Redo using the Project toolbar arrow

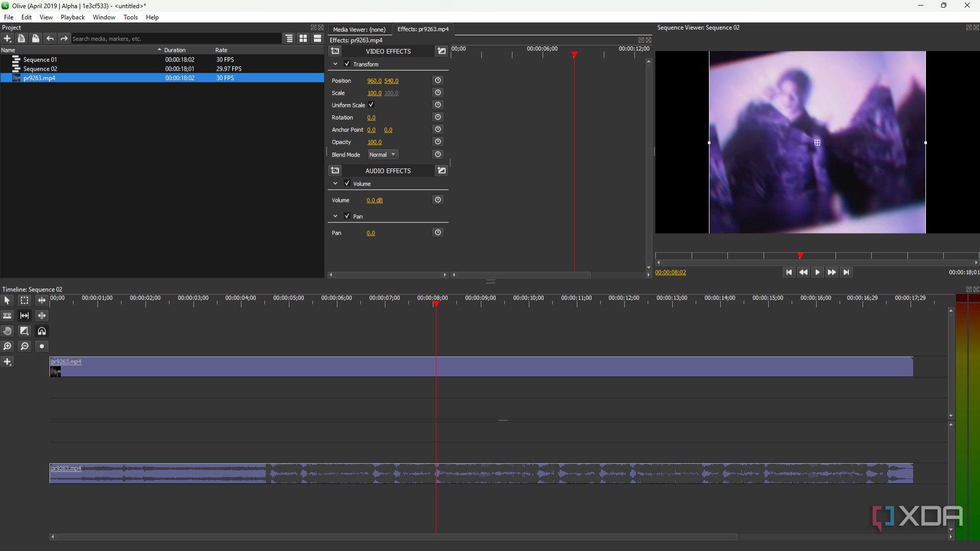[x=64, y=38]
